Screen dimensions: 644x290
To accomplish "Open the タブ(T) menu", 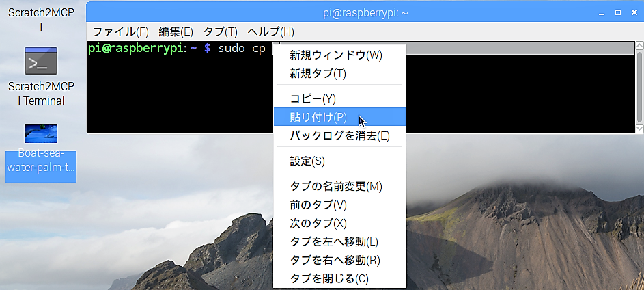I will (x=221, y=31).
